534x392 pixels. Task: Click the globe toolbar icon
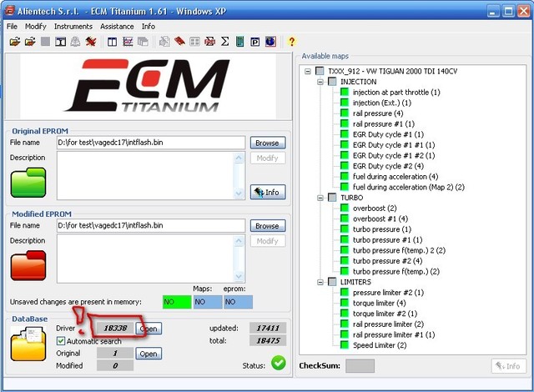coord(270,42)
